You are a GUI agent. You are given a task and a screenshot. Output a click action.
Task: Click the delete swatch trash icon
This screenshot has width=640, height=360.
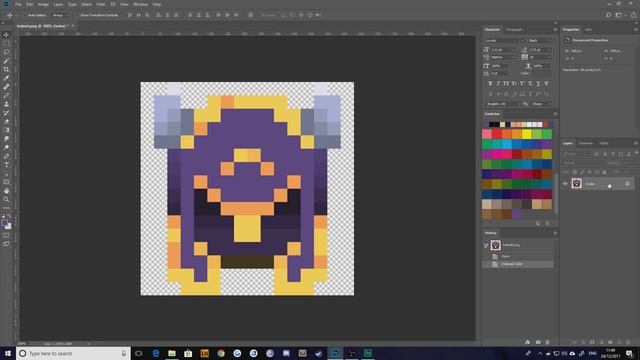(x=547, y=223)
